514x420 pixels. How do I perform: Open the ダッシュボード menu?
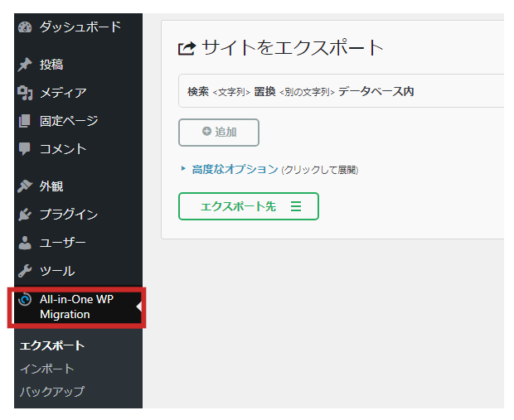click(79, 27)
